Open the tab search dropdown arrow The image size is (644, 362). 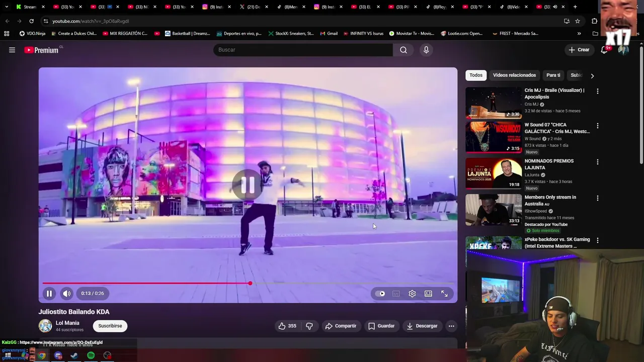pyautogui.click(x=6, y=7)
